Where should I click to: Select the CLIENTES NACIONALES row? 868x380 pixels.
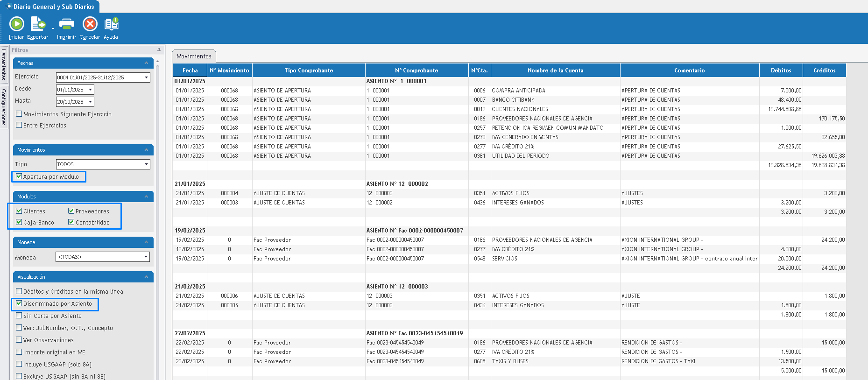pos(509,109)
